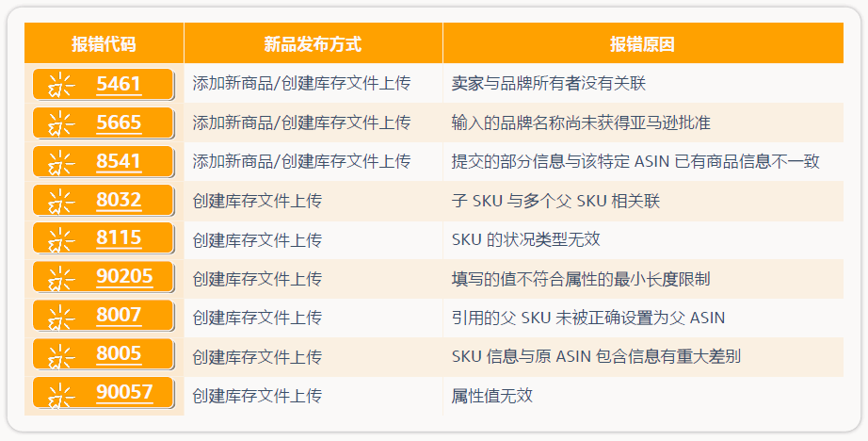
Task: Click the cursor icon beside 90057
Action: point(60,395)
